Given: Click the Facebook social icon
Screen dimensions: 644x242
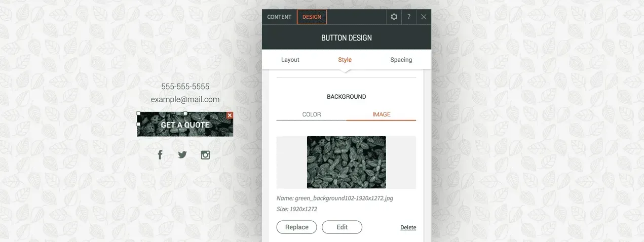Looking at the screenshot, I should 160,155.
